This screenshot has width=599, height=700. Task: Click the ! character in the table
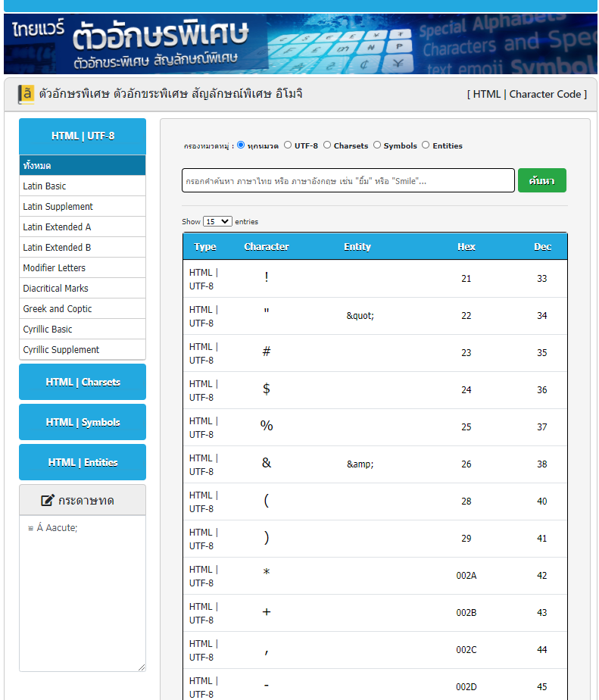(x=267, y=277)
